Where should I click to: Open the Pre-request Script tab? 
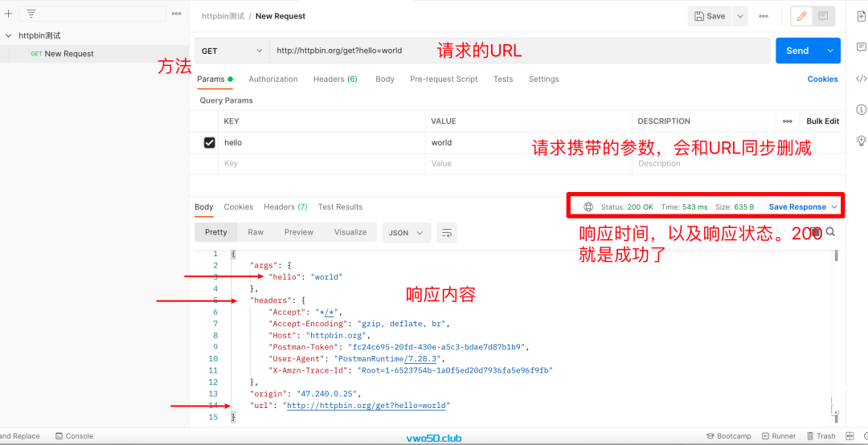(x=444, y=80)
